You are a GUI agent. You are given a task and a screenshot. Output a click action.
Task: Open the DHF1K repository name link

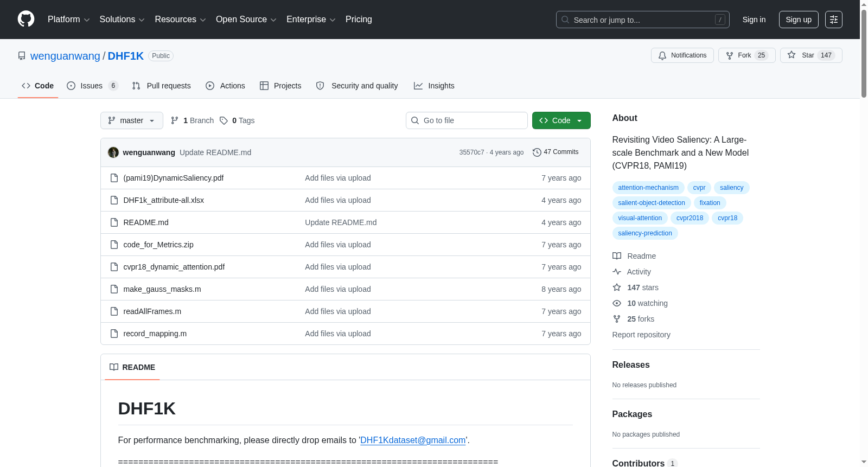tap(126, 56)
